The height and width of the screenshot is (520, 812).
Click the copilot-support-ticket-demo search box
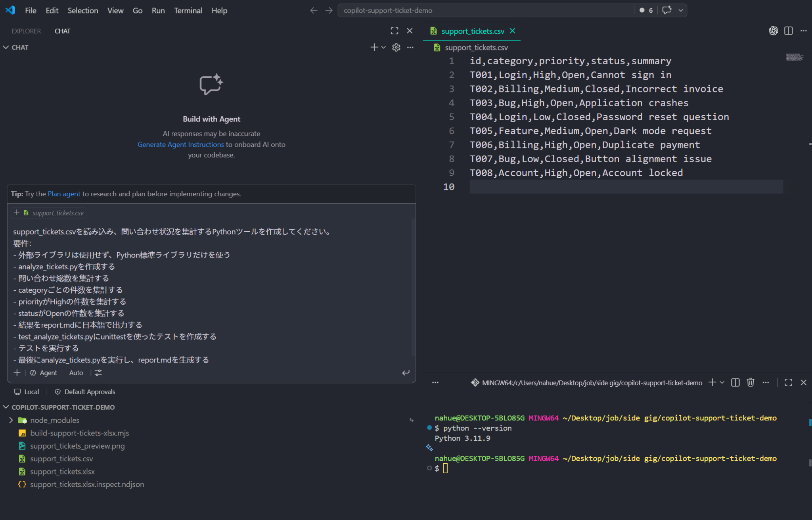tap(486, 10)
